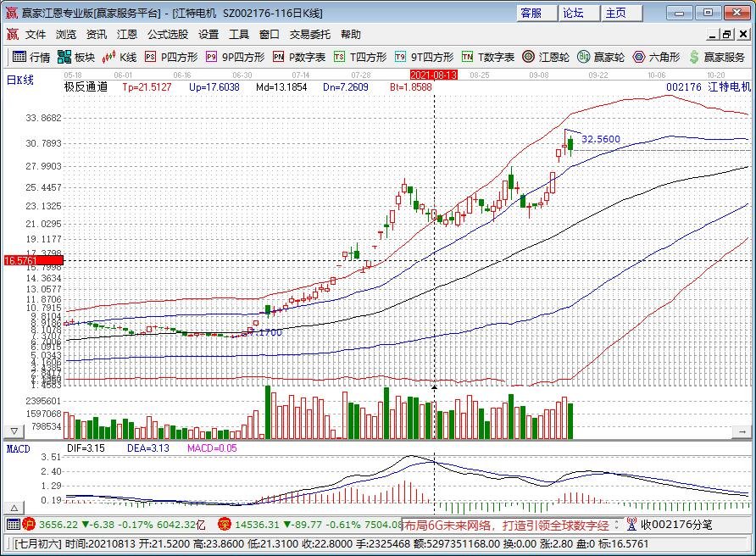Open the T数字表 tool

488,57
